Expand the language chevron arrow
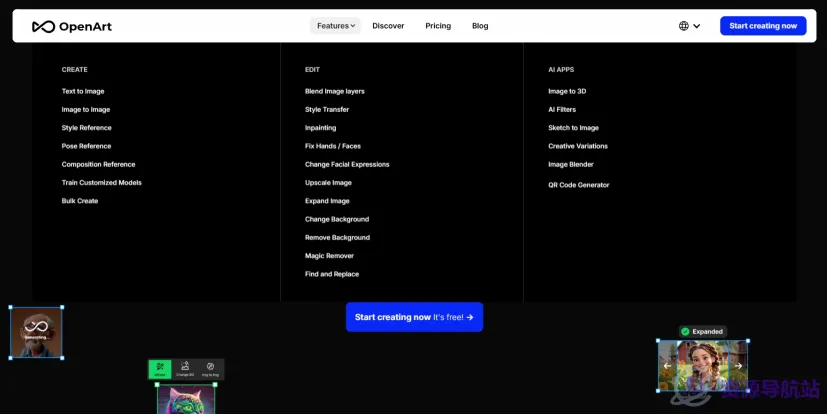The image size is (827, 414). (697, 26)
